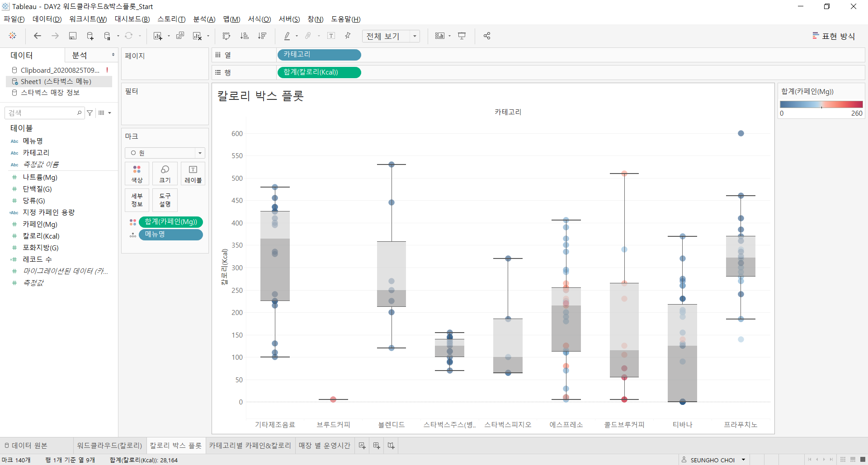Open the 파일(F) menu
The image size is (868, 465).
pos(14,19)
